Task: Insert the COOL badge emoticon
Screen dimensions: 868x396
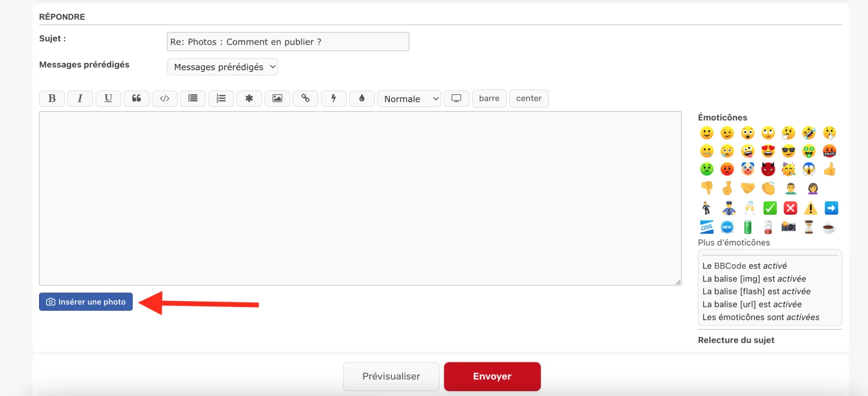Action: click(706, 227)
